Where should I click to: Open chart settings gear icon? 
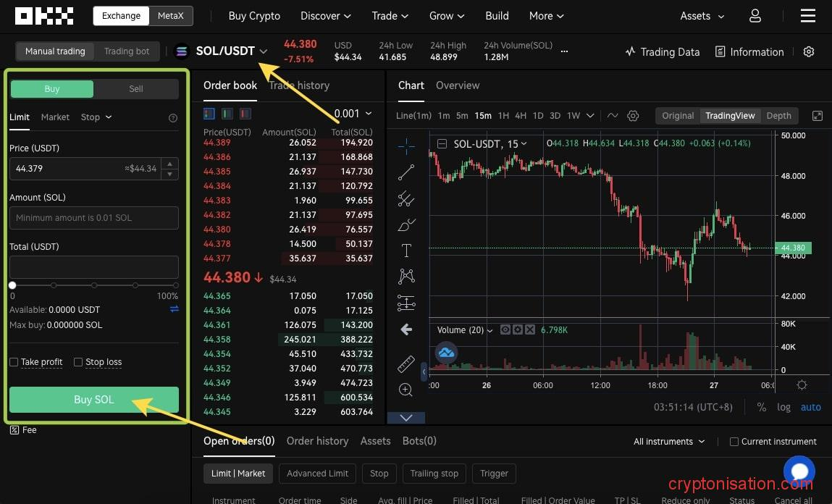tap(633, 116)
